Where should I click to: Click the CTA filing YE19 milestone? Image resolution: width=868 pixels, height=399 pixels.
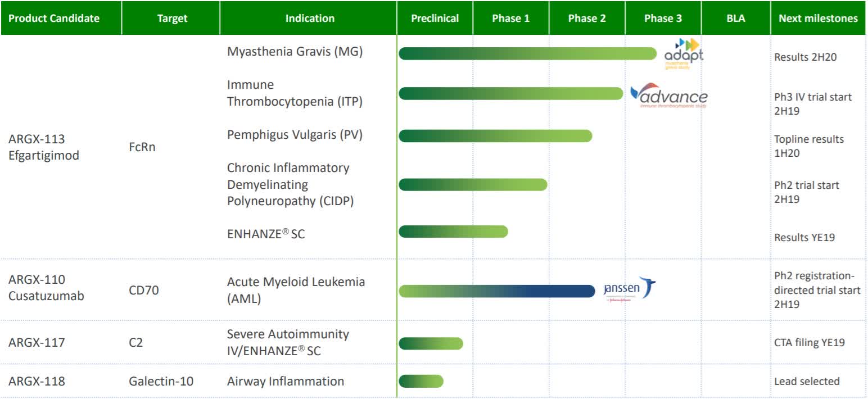click(x=810, y=342)
